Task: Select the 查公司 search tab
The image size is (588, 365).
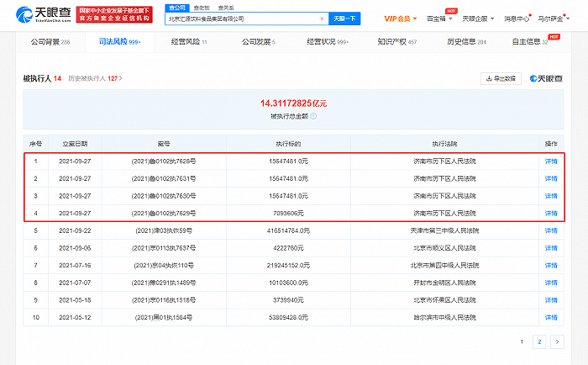Action: (176, 8)
